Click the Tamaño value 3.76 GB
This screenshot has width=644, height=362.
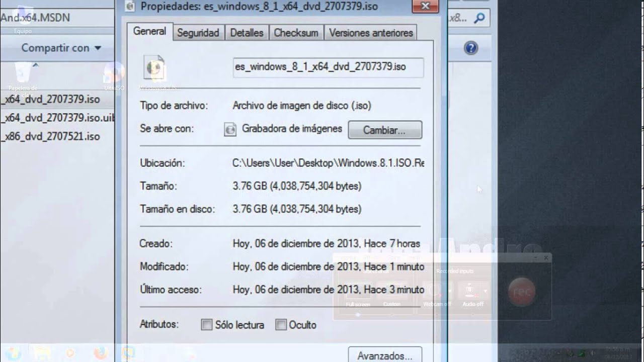pyautogui.click(x=297, y=186)
